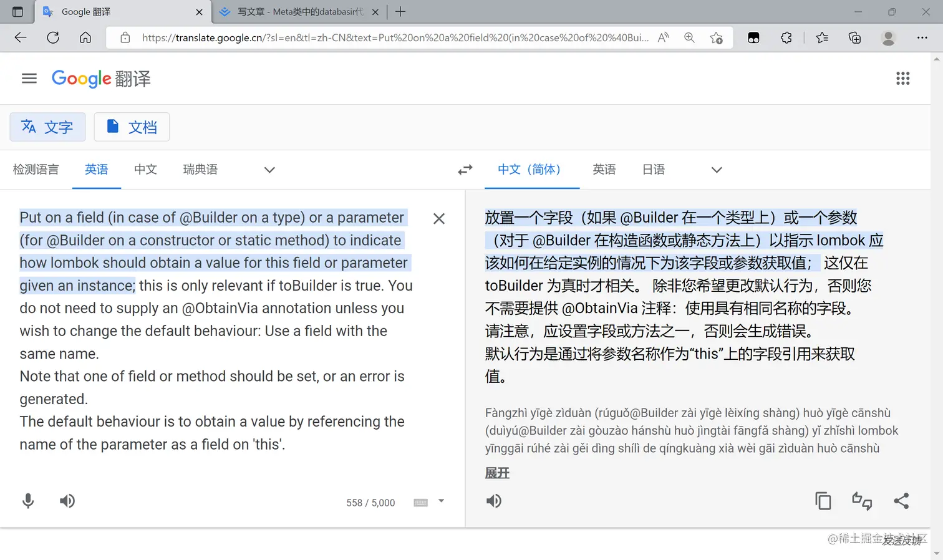Go back in the browser
This screenshot has width=943, height=560.
pos(21,37)
